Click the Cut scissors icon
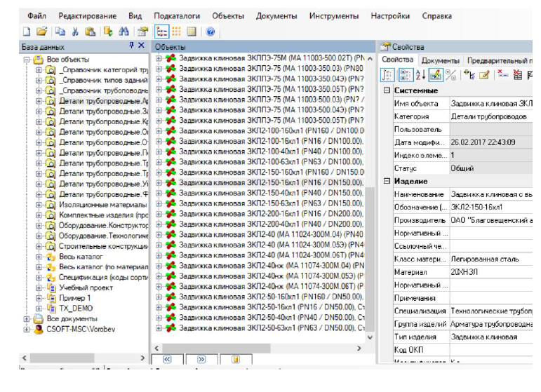541x392 pixels. (75, 32)
